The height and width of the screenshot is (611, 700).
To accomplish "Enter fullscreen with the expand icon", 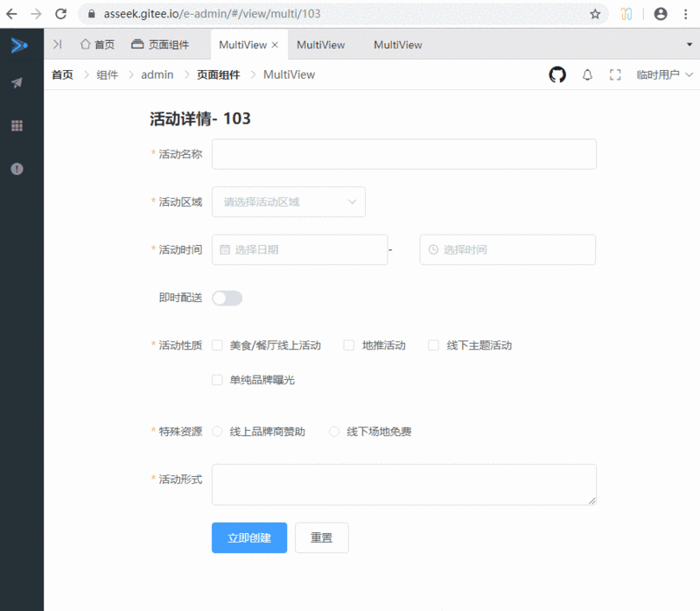I will pos(615,74).
